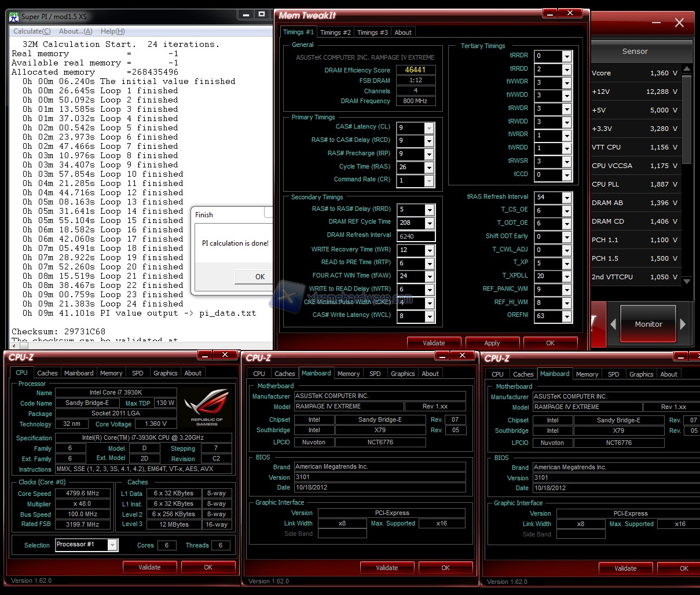This screenshot has width=700, height=595.
Task: Click the Super PI application icon in title bar
Action: [14, 16]
